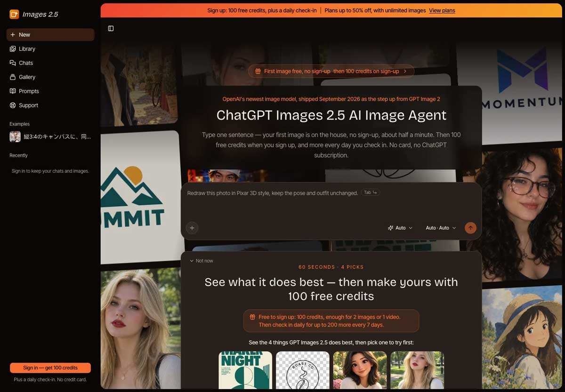Viewport: 565px width, 392px height.
Task: Click the sparkle icon beside Auto
Action: point(390,228)
